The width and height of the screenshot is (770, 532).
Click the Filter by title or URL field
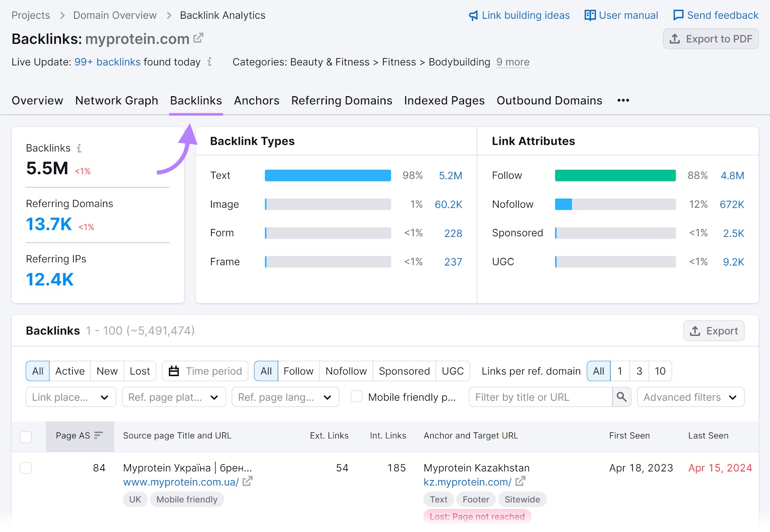coord(539,397)
